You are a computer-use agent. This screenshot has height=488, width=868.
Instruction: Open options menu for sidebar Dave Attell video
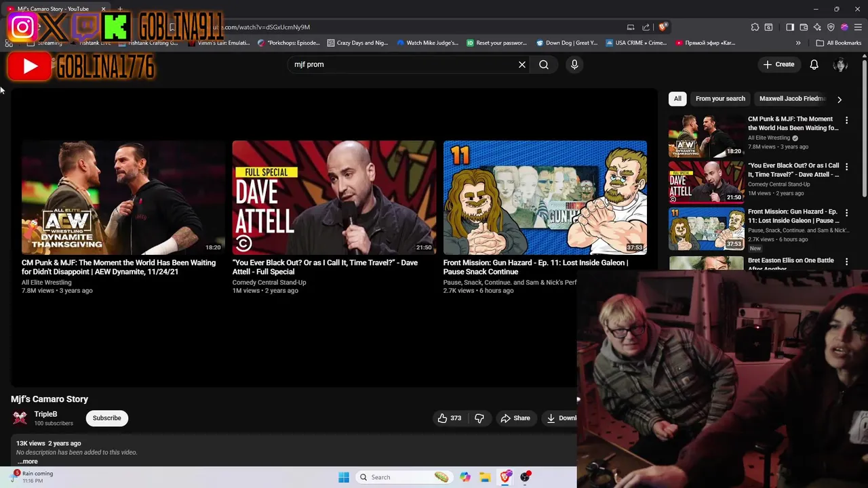(846, 166)
